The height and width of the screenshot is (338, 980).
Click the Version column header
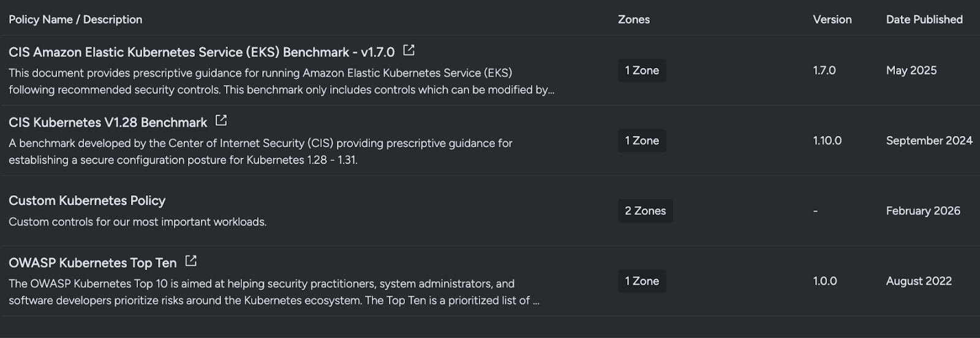click(832, 20)
